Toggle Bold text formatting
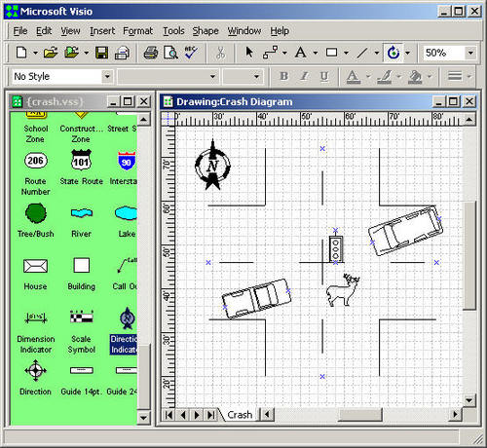 coord(284,76)
